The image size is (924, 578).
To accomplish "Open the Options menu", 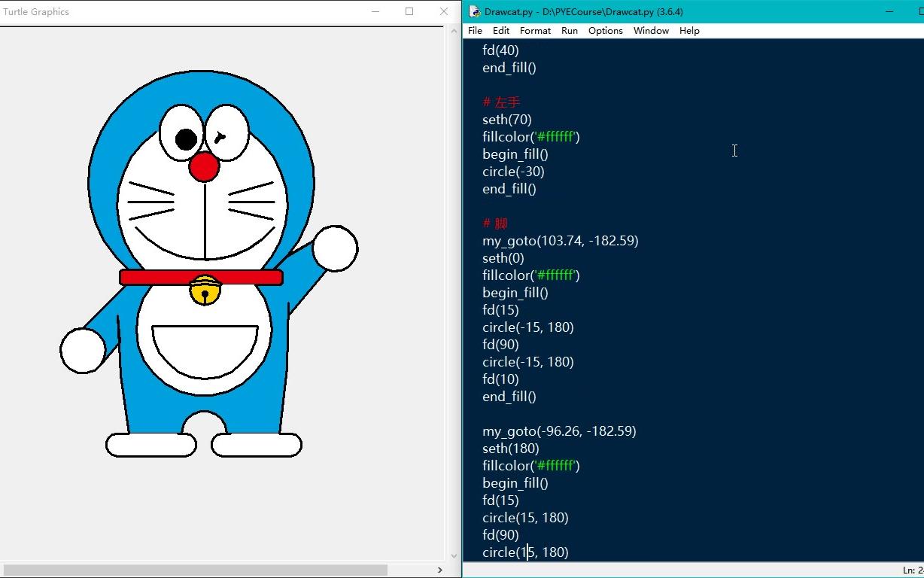I will coord(606,31).
